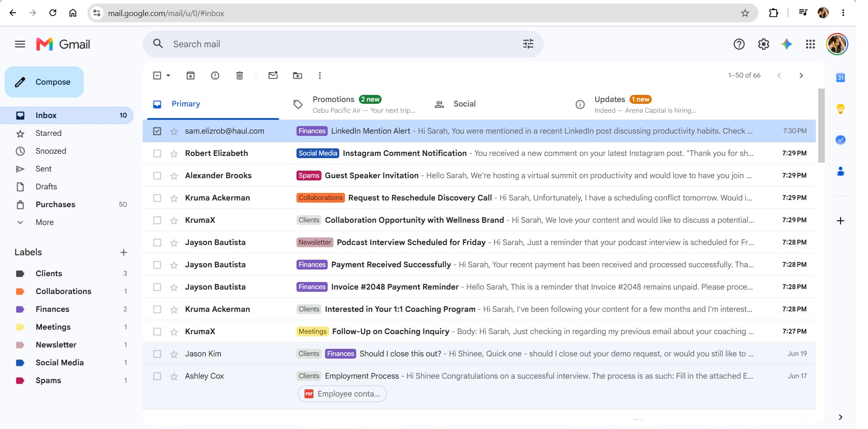Go to next page of emails
This screenshot has height=429, width=868.
pos(801,76)
